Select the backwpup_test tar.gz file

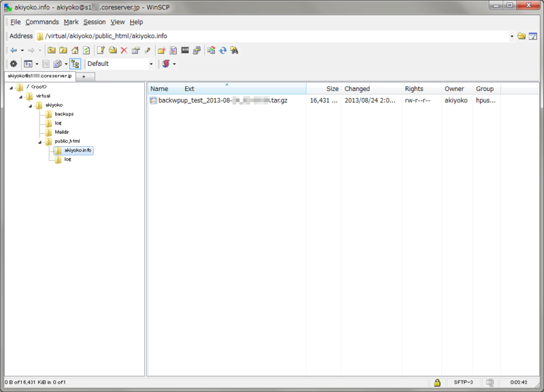pyautogui.click(x=223, y=101)
